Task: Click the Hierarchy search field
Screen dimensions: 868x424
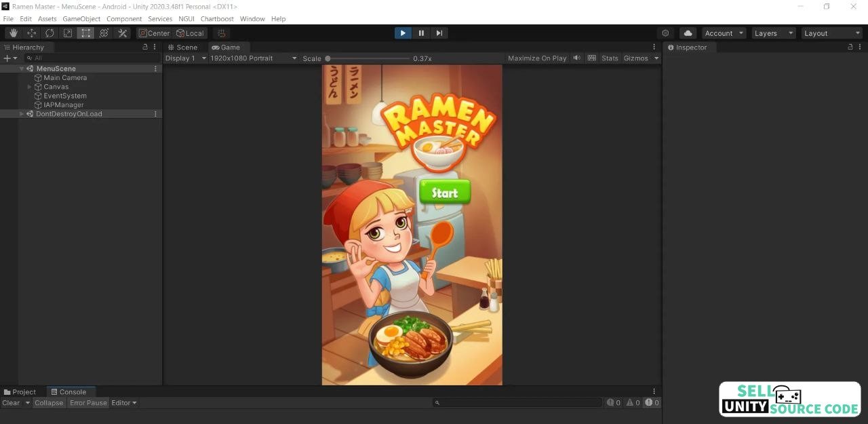Action: coord(92,58)
